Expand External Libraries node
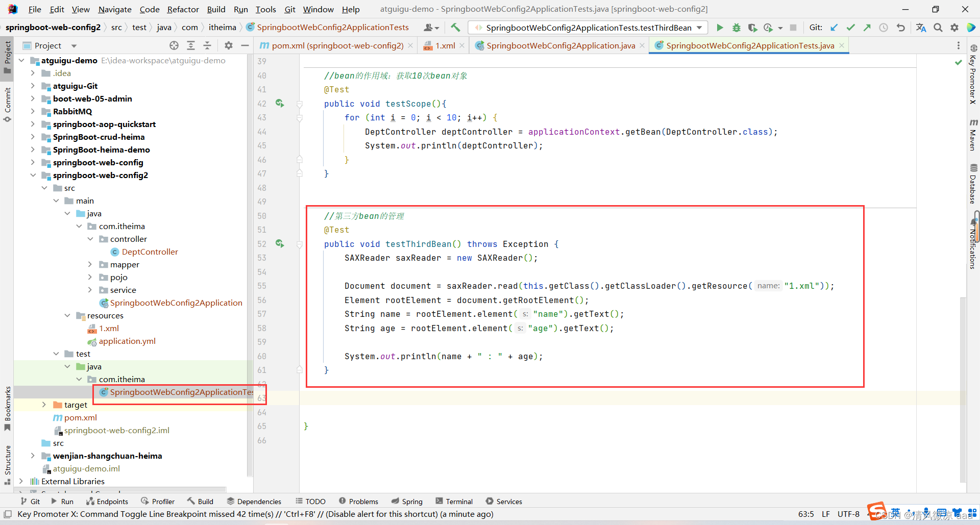Screen dimensions: 980x525 tap(21, 481)
